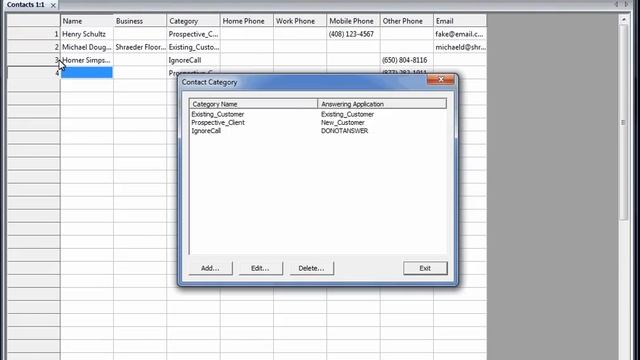The height and width of the screenshot is (360, 640).
Task: Click the Work Phone column header
Action: click(x=300, y=21)
